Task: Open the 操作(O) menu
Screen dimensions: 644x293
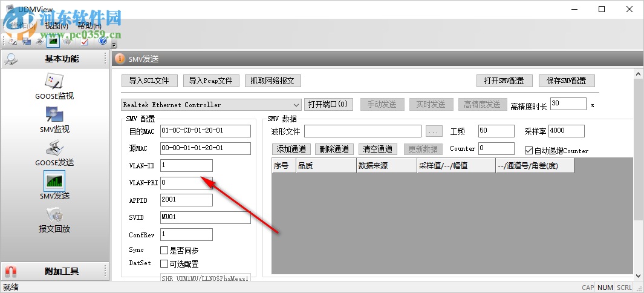Action: point(24,25)
